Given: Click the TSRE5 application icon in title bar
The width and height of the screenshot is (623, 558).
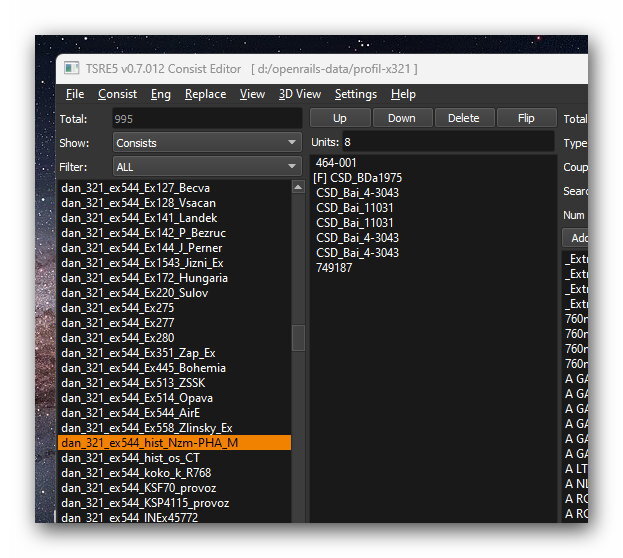Looking at the screenshot, I should point(72,68).
